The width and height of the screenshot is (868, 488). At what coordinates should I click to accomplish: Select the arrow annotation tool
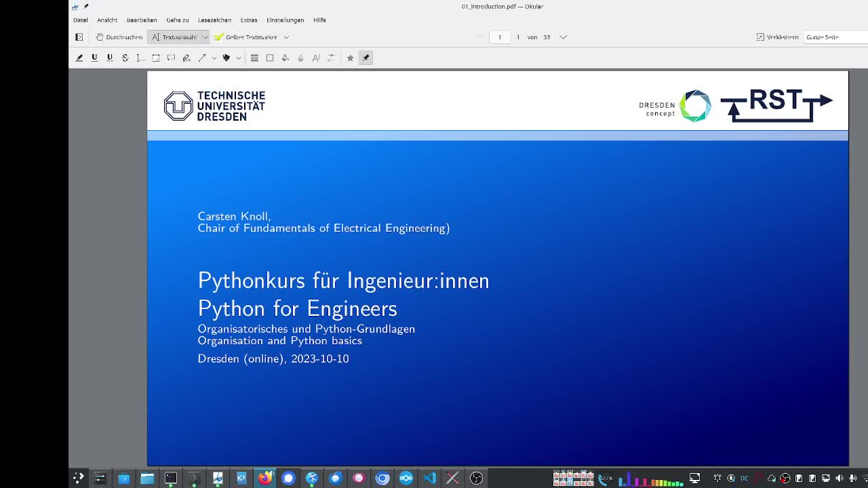coord(202,58)
